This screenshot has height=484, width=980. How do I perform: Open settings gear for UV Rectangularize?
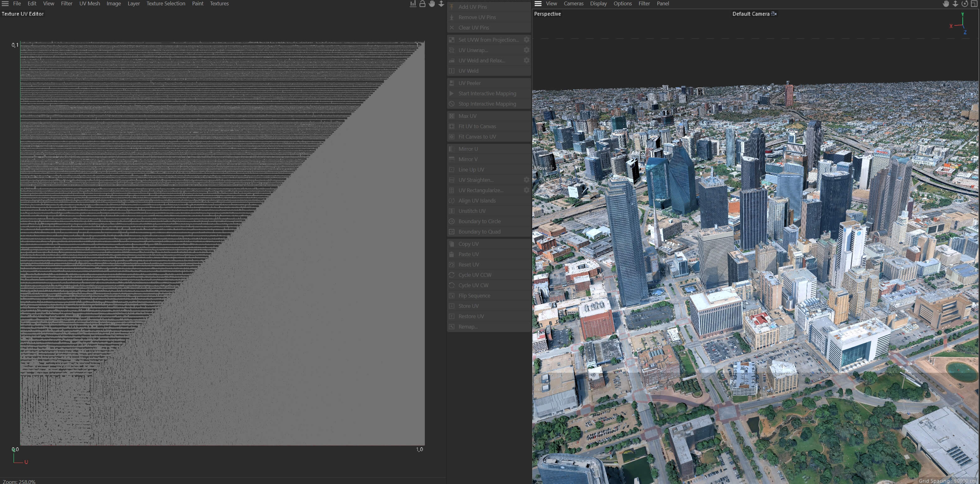tap(527, 190)
